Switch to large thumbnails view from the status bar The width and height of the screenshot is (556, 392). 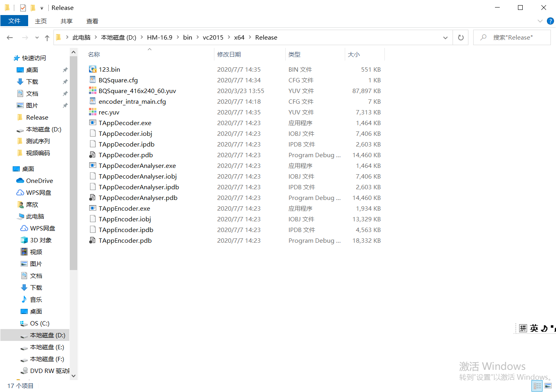click(x=548, y=386)
